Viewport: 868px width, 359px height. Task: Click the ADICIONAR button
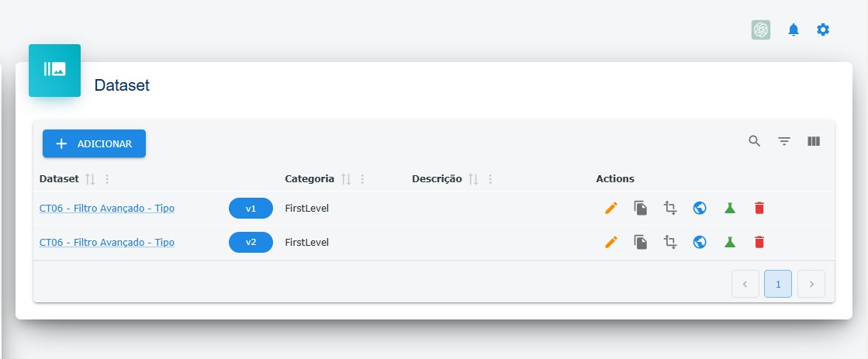(x=94, y=143)
